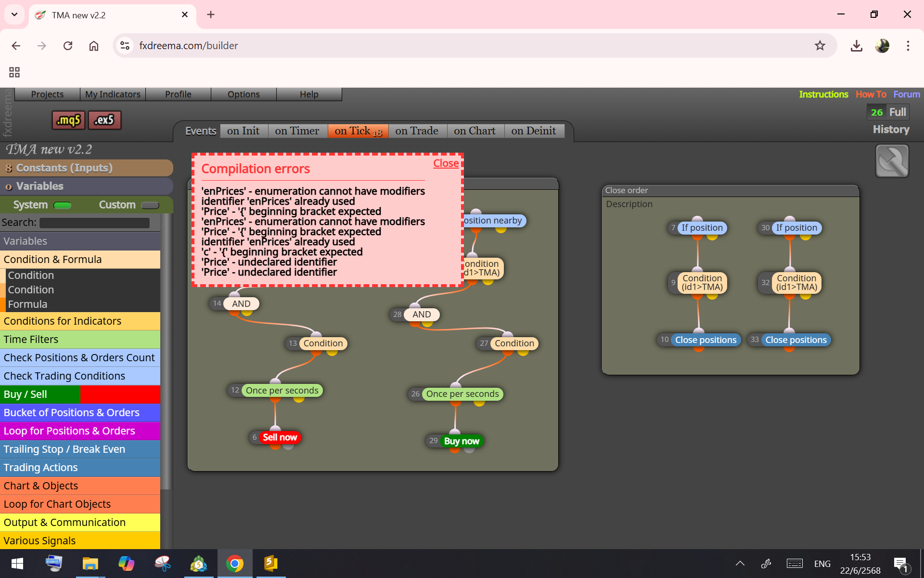Open the wrench tools icon
The image size is (924, 578).
(x=892, y=161)
